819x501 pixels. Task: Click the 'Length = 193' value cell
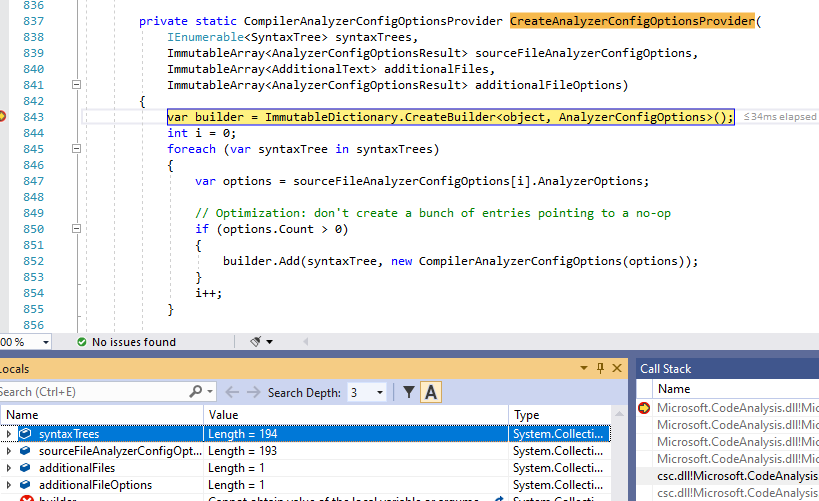(355, 451)
